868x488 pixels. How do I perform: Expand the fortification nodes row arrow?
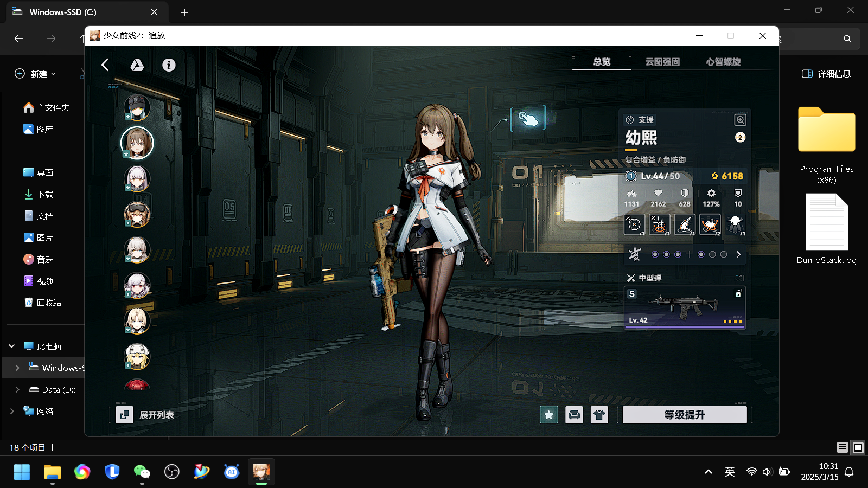(x=738, y=254)
